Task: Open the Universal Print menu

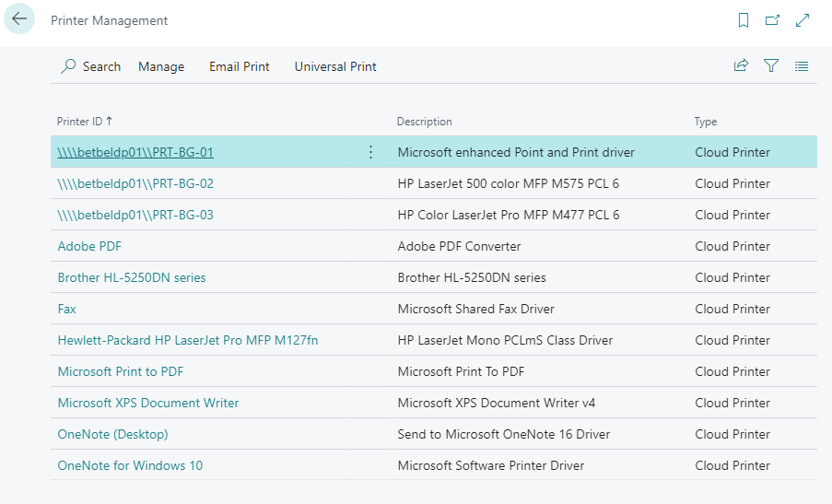Action: 335,67
